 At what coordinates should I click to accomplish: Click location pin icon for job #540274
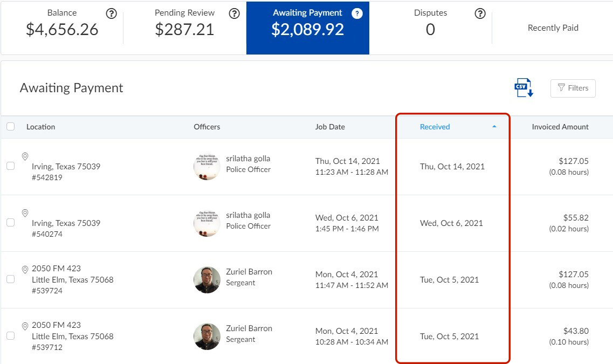coord(25,213)
